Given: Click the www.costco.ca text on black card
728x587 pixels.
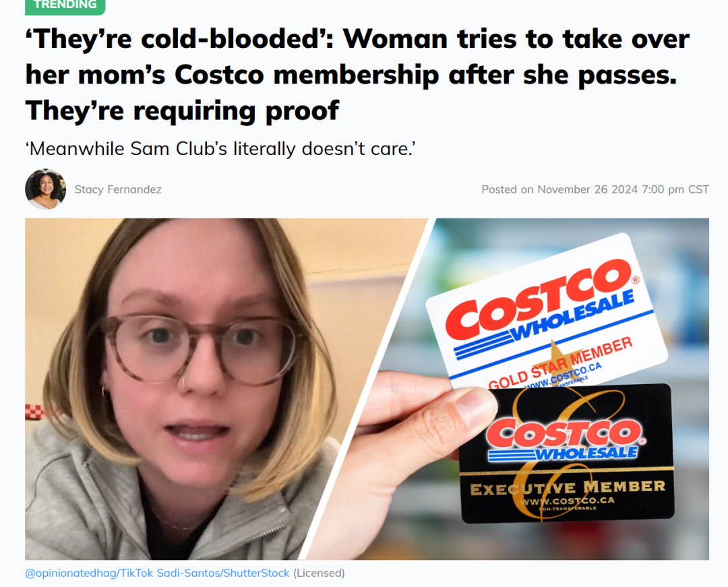Looking at the screenshot, I should pos(567,501).
